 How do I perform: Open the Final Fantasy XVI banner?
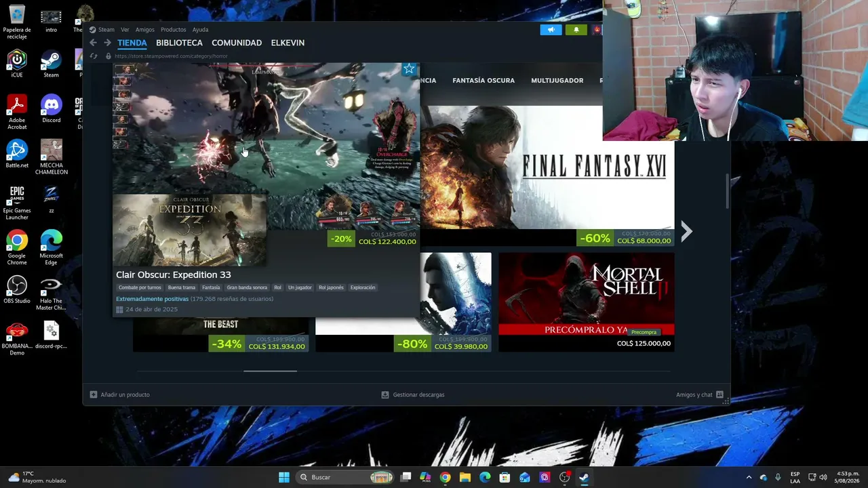pos(547,176)
